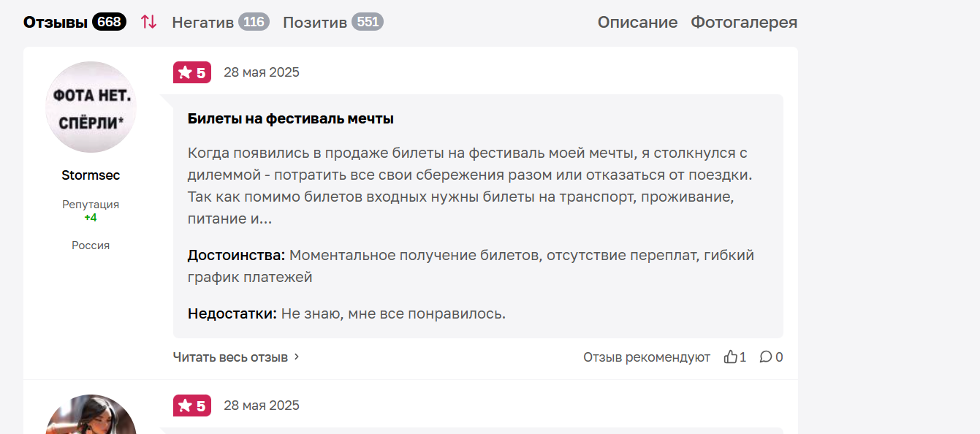Image resolution: width=980 pixels, height=434 pixels.
Task: Open Stormsec user profile name
Action: click(91, 175)
